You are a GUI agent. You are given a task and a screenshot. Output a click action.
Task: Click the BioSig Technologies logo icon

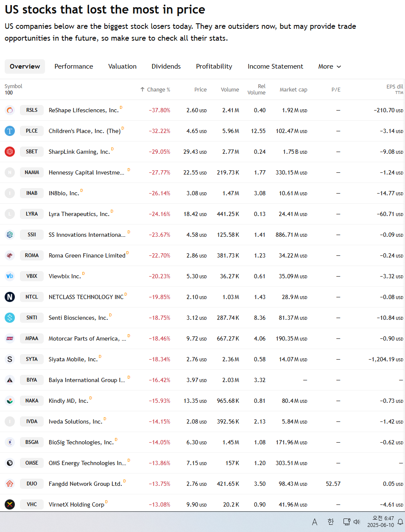[x=10, y=442]
